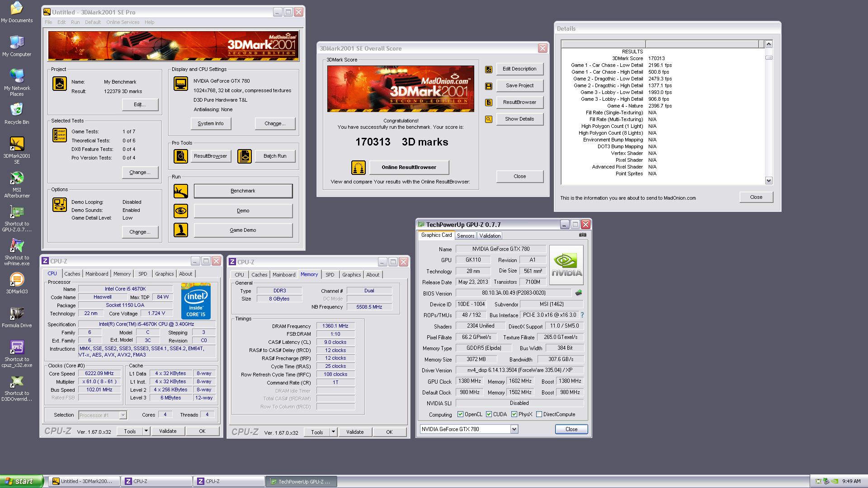Click the Show Details button
Image resolution: width=868 pixels, height=488 pixels.
[x=519, y=119]
